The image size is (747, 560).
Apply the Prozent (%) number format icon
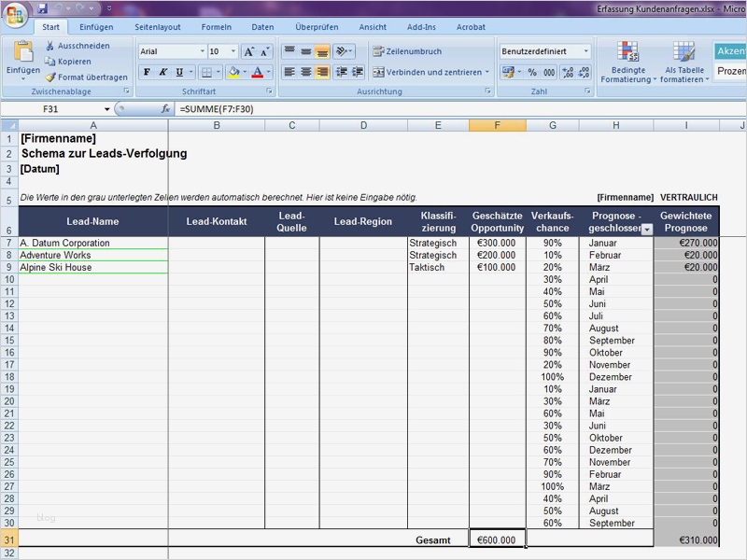pyautogui.click(x=530, y=73)
